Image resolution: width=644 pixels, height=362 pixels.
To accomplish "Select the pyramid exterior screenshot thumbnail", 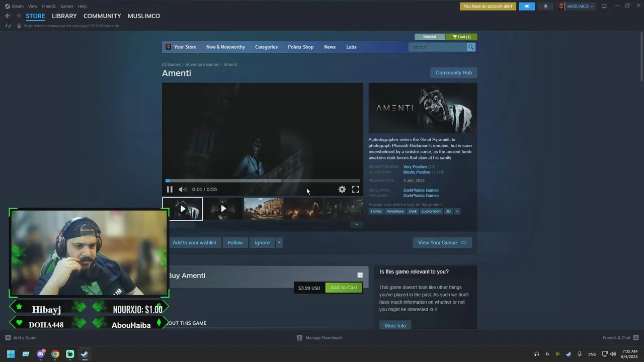I will [x=264, y=209].
